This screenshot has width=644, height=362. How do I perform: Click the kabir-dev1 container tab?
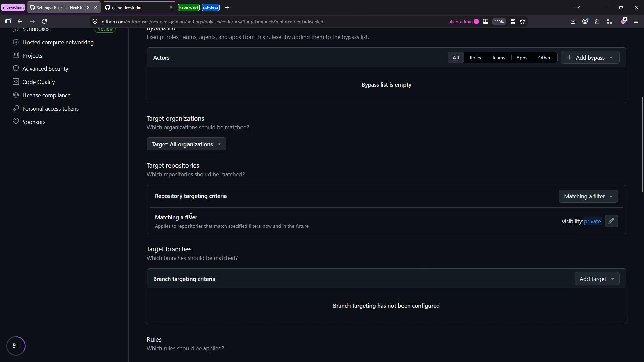click(x=189, y=7)
